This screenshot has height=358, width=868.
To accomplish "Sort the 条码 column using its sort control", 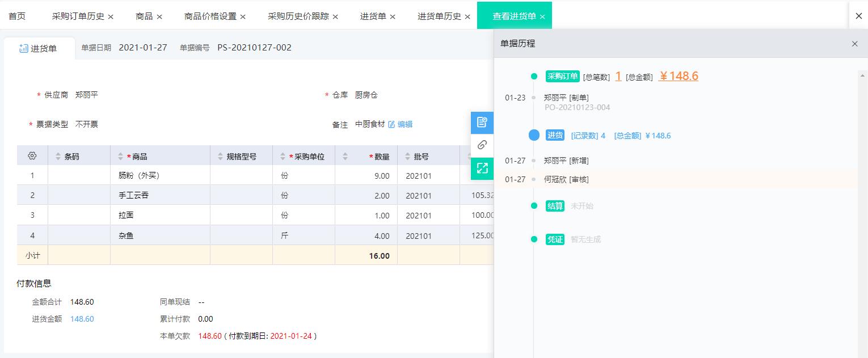I will [58, 155].
